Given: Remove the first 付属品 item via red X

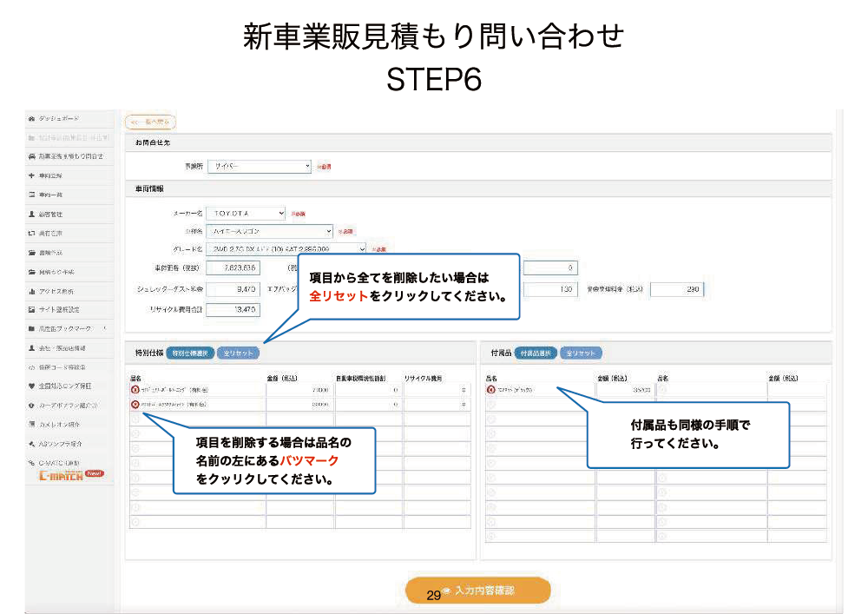Looking at the screenshot, I should coord(490,391).
